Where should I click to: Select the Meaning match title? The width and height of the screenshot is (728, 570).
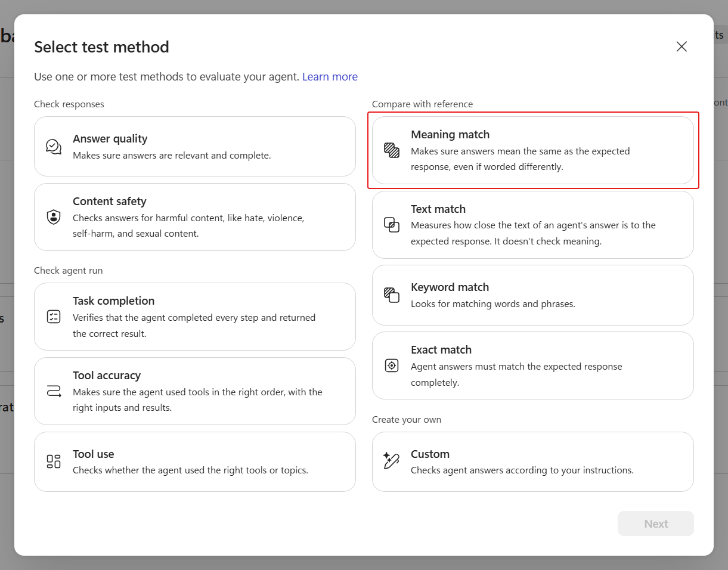point(450,135)
